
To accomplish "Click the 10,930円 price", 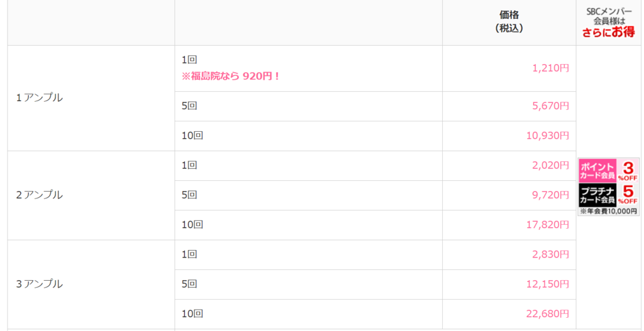I will pyautogui.click(x=548, y=136).
